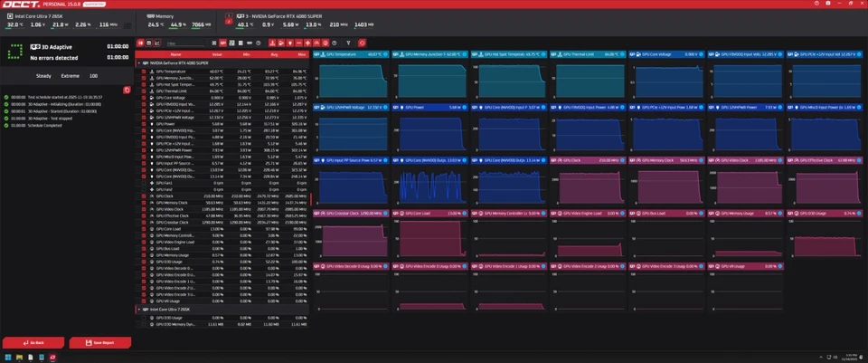Uncheck the GPU Temperature sensor checkbox

click(143, 71)
